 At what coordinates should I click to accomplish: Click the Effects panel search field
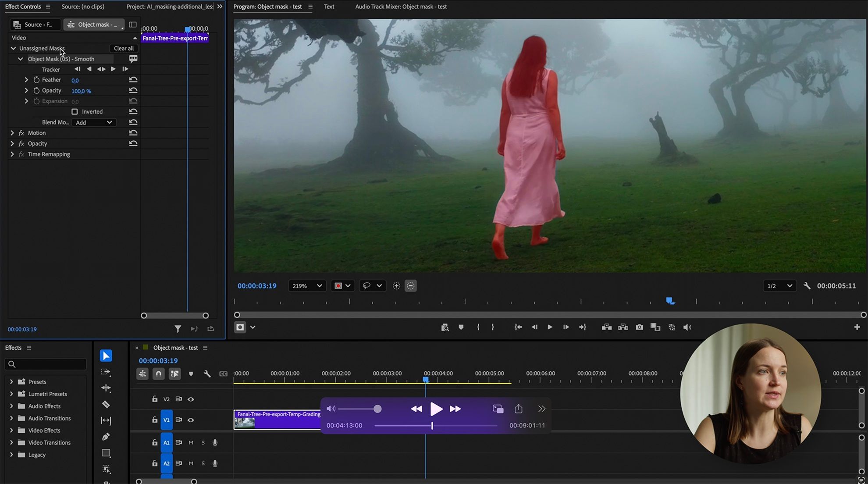click(x=46, y=364)
